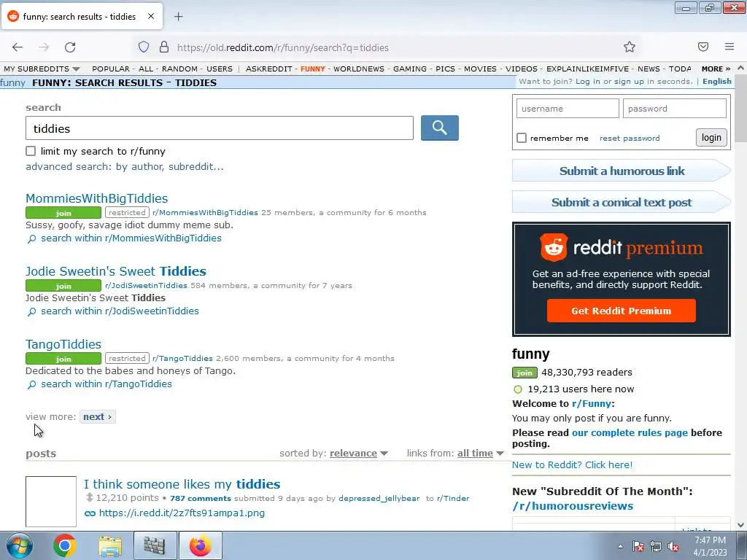Expand the MY SUBREDDITS dropdown
747x560 pixels.
pyautogui.click(x=42, y=69)
